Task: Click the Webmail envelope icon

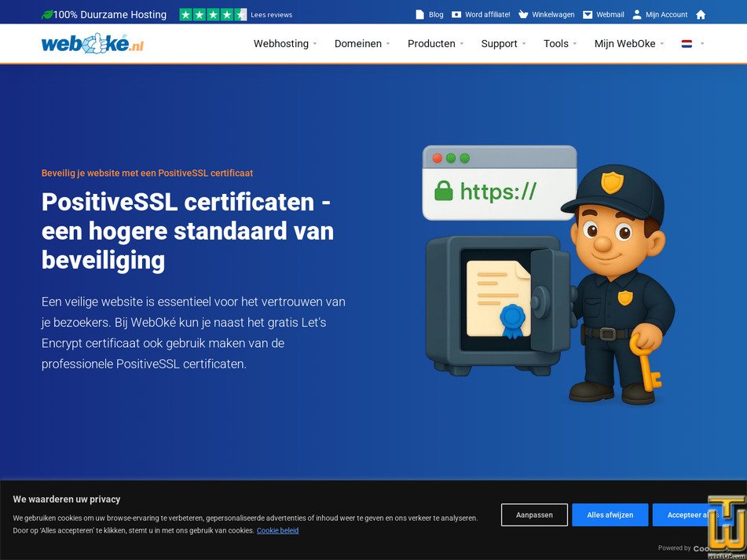Action: (x=588, y=15)
